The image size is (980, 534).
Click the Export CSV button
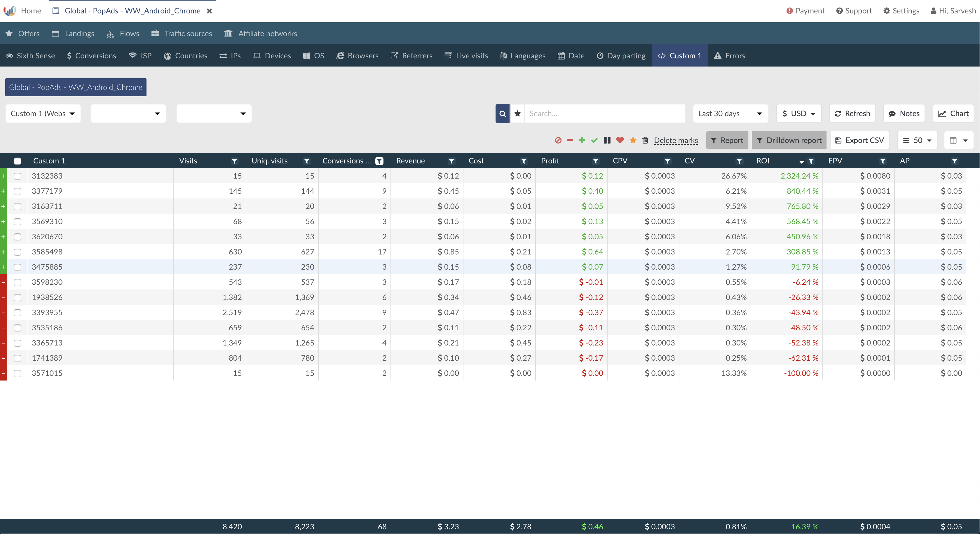point(859,140)
